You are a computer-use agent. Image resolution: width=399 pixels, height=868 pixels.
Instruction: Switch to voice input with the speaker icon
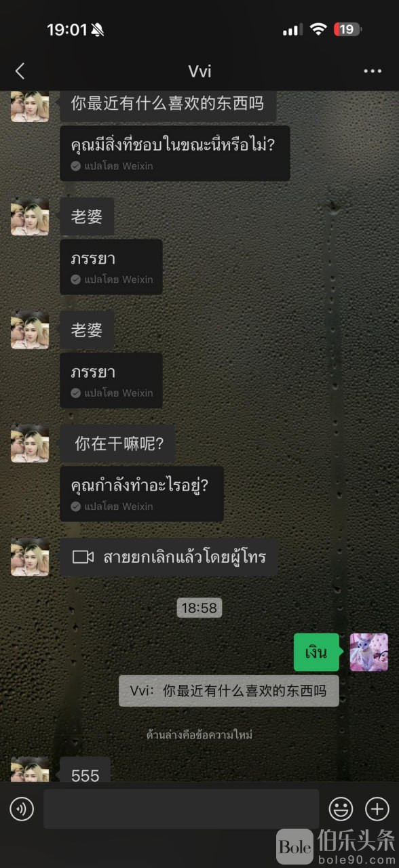click(x=22, y=808)
